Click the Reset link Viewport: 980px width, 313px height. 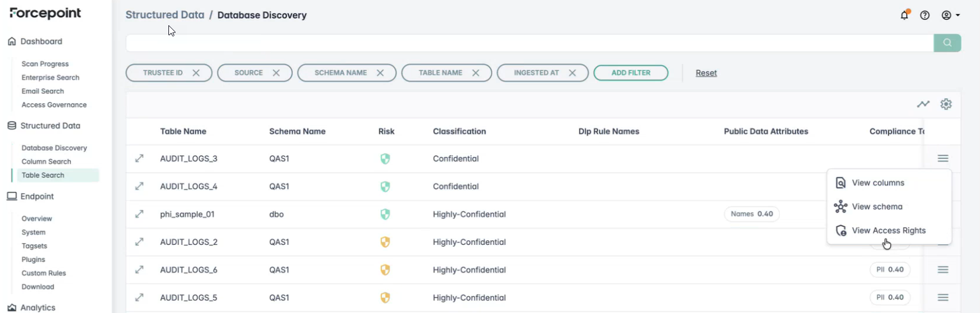click(706, 73)
